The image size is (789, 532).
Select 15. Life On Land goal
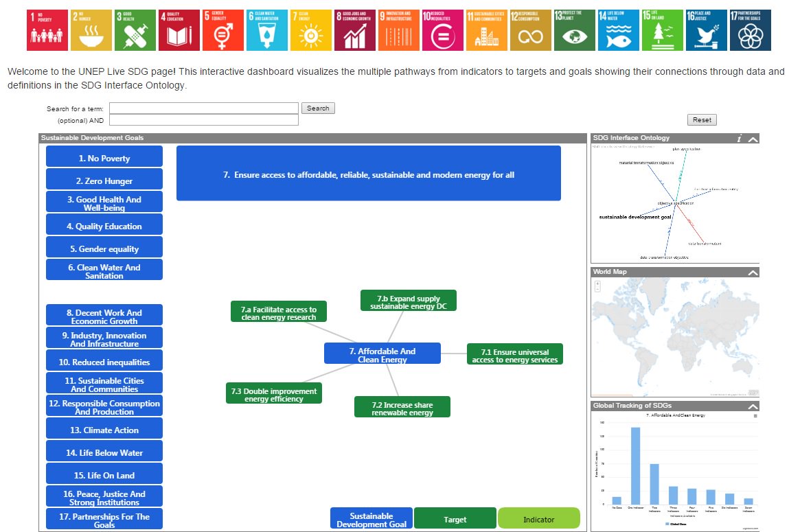(104, 473)
